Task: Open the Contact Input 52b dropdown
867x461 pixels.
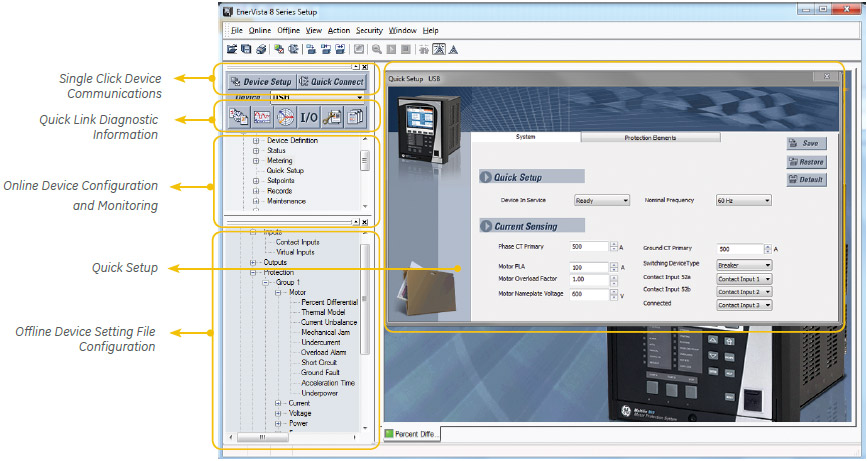Action: tap(744, 292)
